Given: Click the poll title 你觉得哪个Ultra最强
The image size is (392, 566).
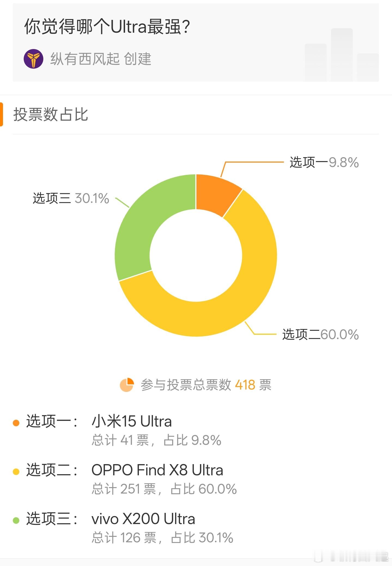Looking at the screenshot, I should click(107, 27).
